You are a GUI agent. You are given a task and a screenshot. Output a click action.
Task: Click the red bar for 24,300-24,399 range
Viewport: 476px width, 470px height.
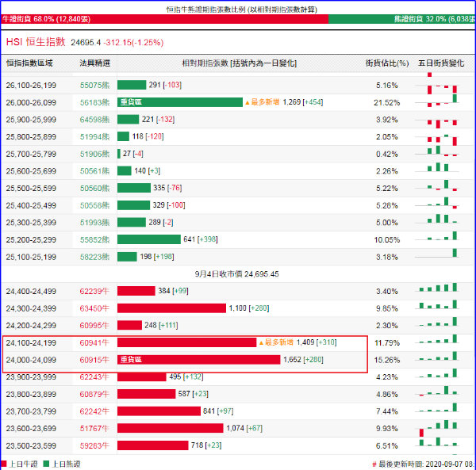coord(172,308)
